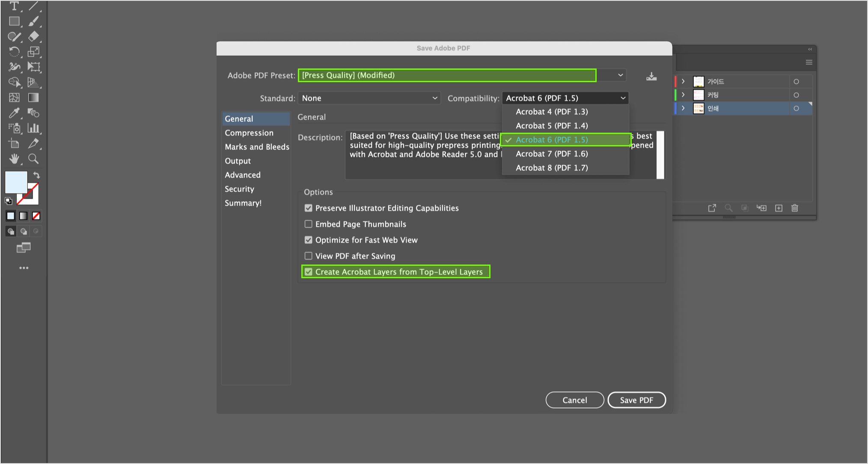Select the Slice tool

point(33,143)
